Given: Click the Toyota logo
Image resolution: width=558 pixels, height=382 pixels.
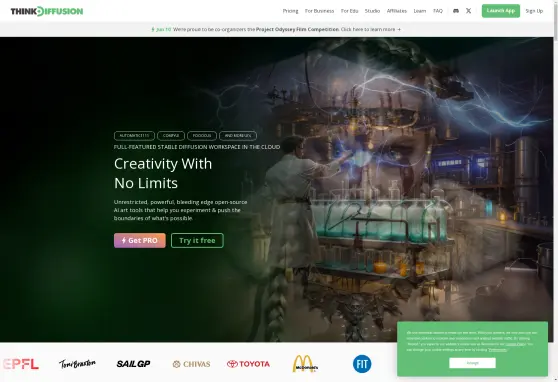Looking at the screenshot, I should (x=248, y=364).
